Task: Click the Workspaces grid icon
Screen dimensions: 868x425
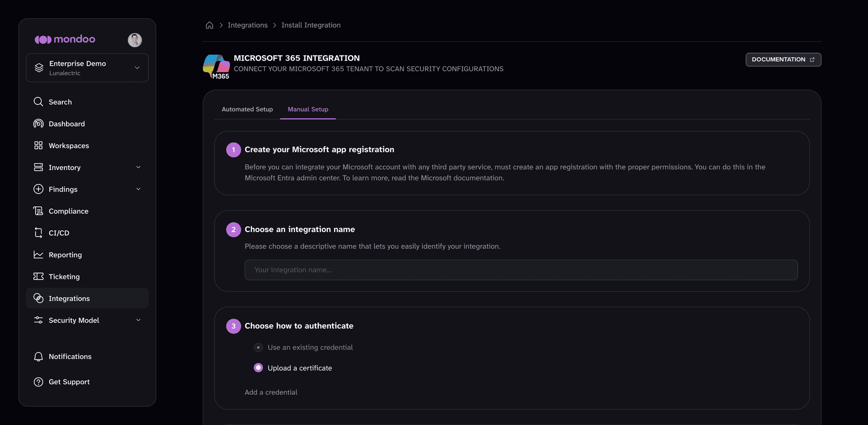Action: coord(39,145)
